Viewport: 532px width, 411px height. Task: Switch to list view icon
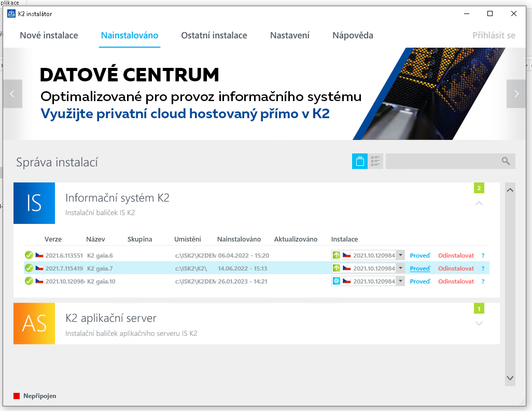tap(376, 161)
